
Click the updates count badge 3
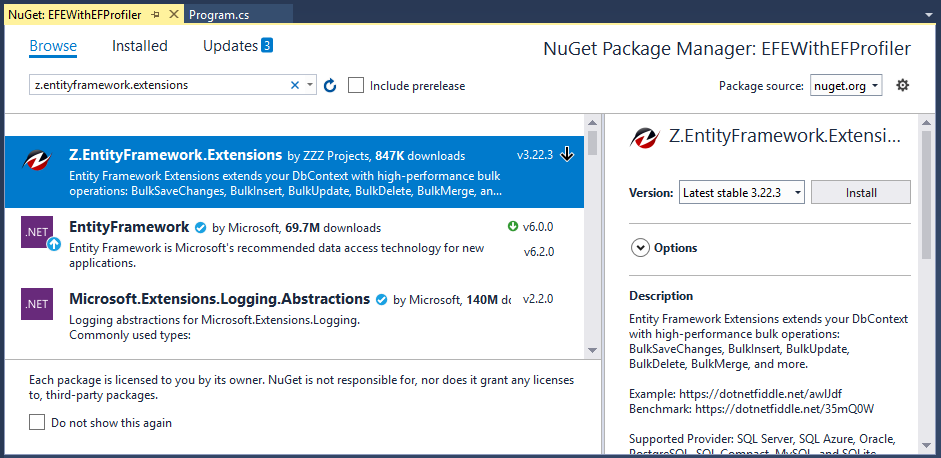click(x=267, y=45)
